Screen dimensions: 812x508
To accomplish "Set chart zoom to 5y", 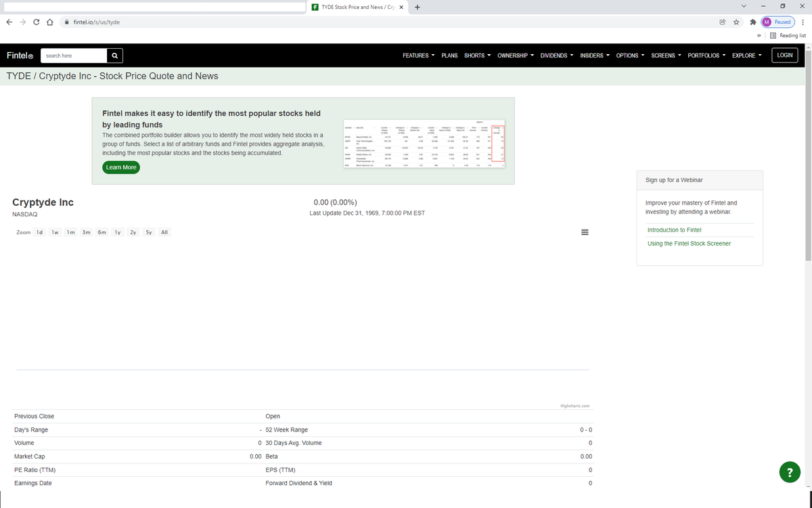I will 148,232.
